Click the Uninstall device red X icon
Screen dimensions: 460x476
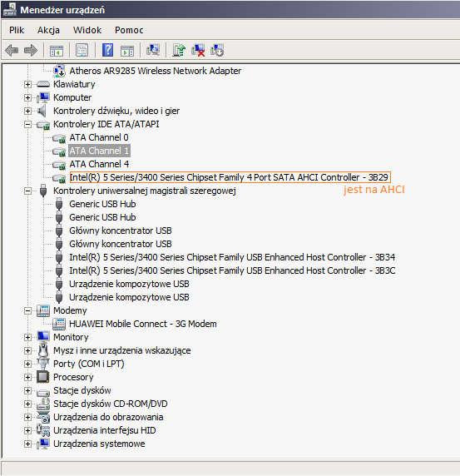198,50
